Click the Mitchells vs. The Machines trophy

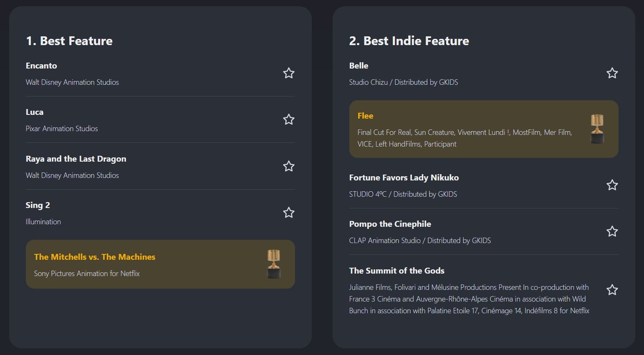pos(274,264)
